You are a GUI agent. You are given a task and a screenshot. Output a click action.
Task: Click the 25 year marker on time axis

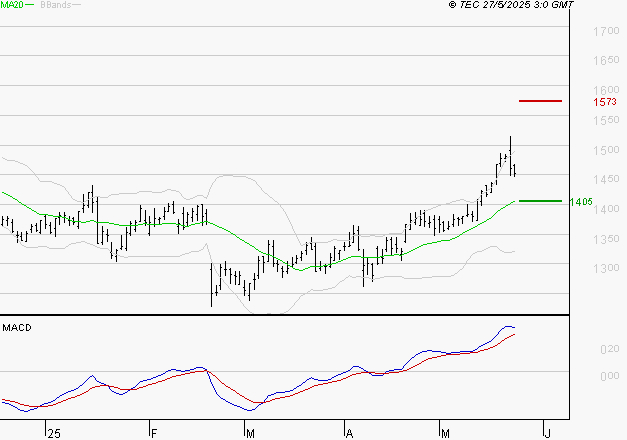tap(54, 433)
